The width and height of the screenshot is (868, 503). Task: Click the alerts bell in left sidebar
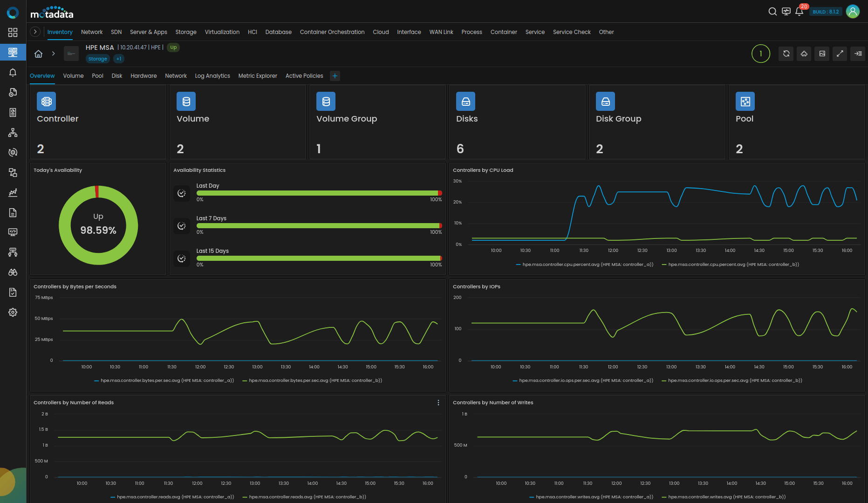point(13,72)
